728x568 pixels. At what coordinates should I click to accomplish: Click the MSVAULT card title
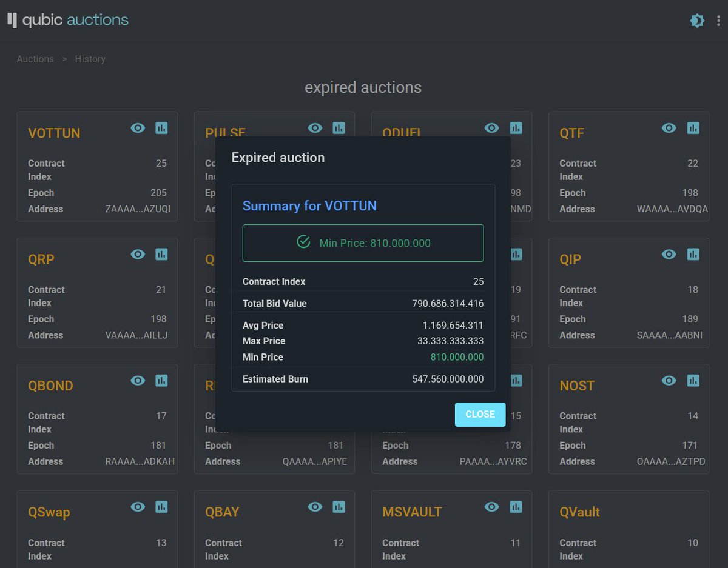tap(412, 512)
